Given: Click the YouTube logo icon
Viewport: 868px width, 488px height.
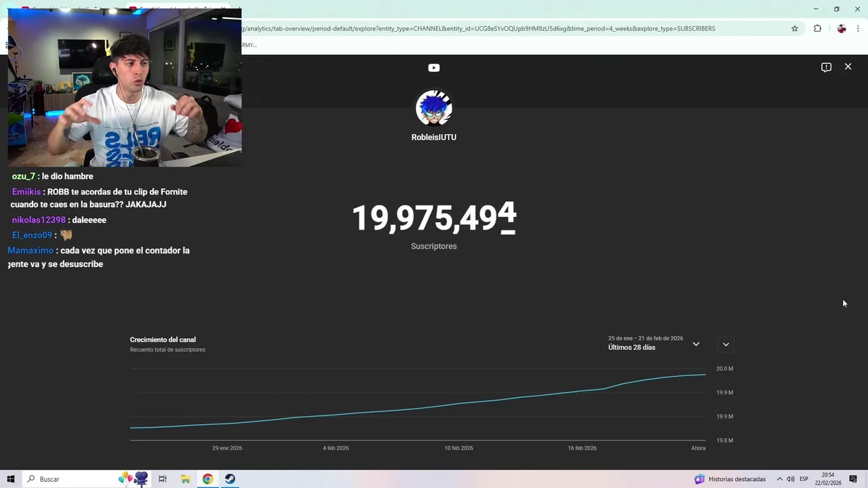Looking at the screenshot, I should click(434, 68).
